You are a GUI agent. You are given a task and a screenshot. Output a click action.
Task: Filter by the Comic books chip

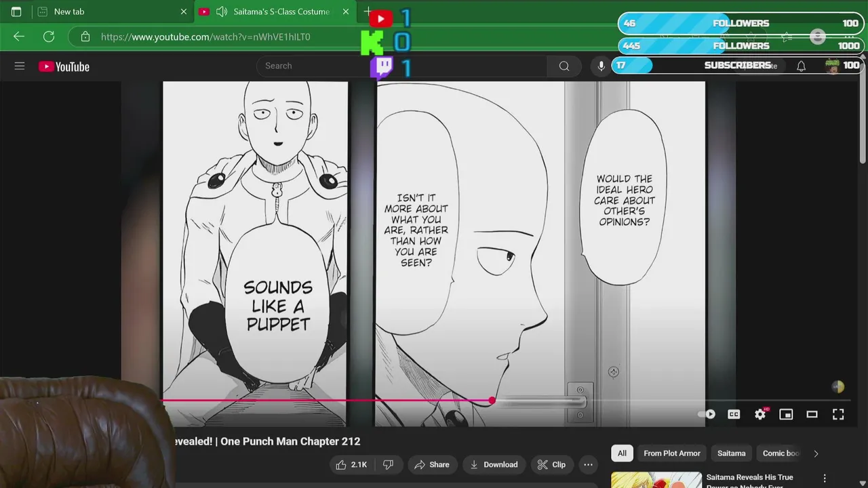pos(781,453)
